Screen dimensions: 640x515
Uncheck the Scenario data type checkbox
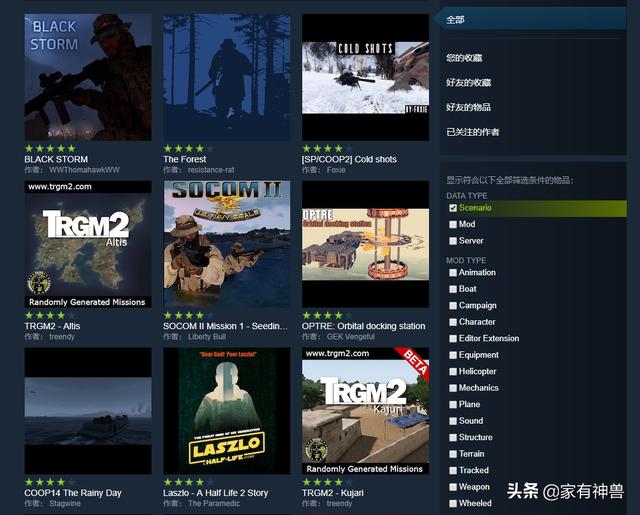tap(453, 208)
